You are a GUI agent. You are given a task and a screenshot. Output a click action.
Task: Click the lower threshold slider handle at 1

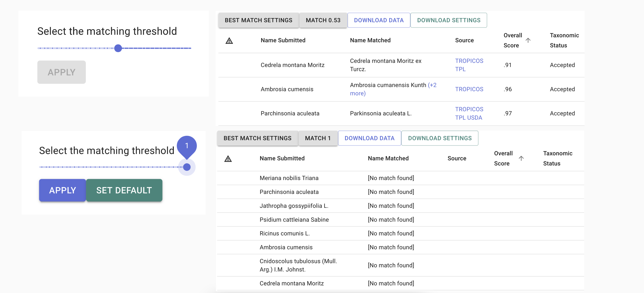click(187, 167)
